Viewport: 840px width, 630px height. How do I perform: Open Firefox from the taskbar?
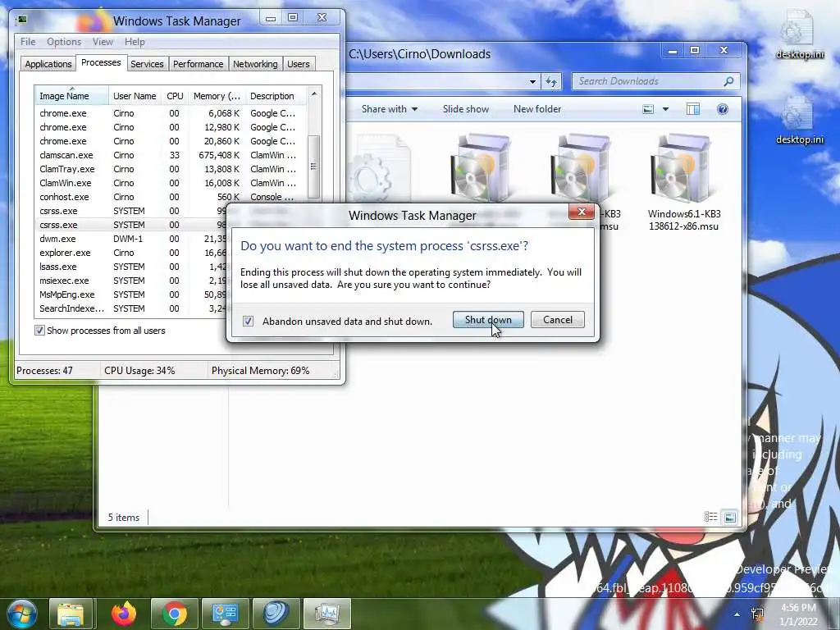(123, 614)
